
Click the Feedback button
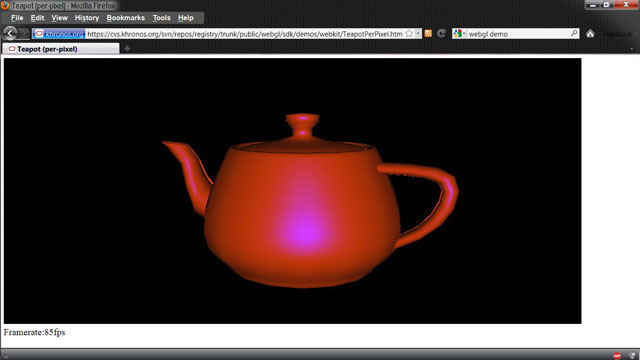point(617,34)
